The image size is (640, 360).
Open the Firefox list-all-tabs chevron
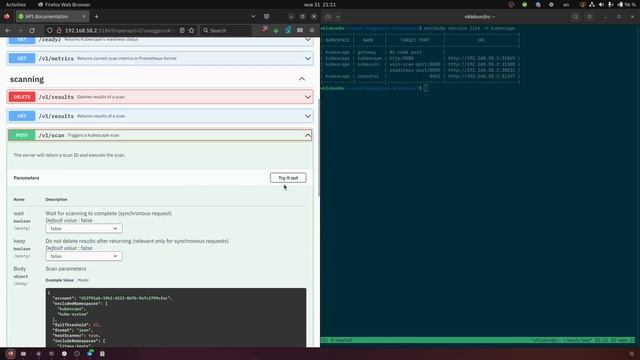(x=253, y=16)
